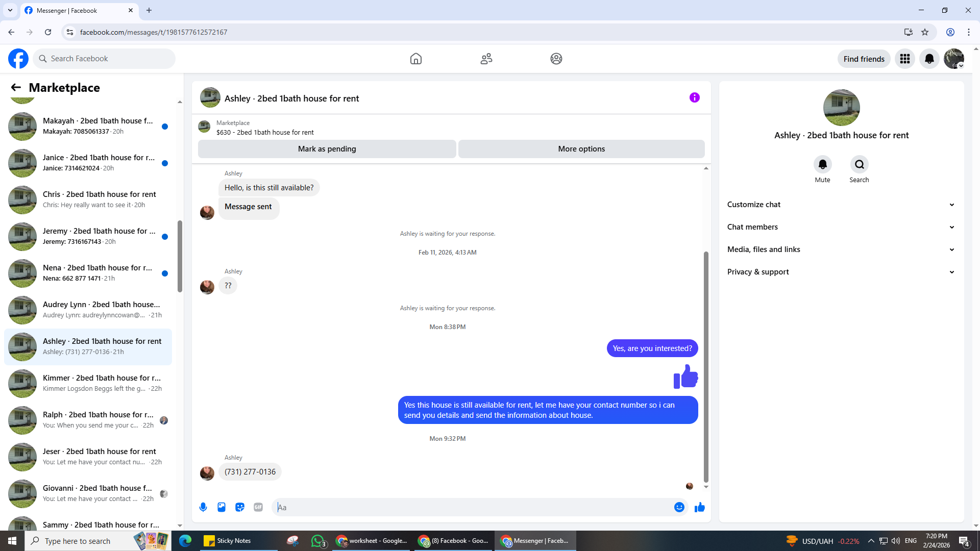Send a thumbs-up like
Viewport: 980px width, 551px height.
[x=700, y=507]
